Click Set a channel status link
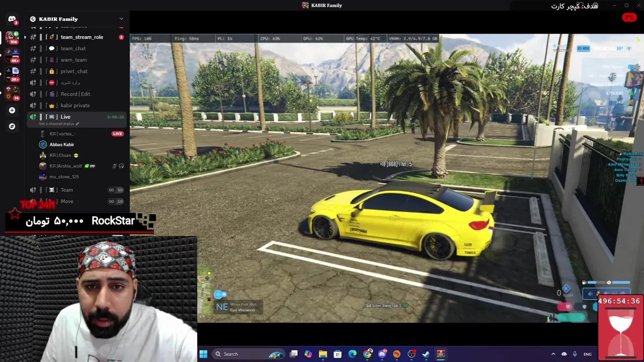The height and width of the screenshot is (362, 644). pos(56,124)
